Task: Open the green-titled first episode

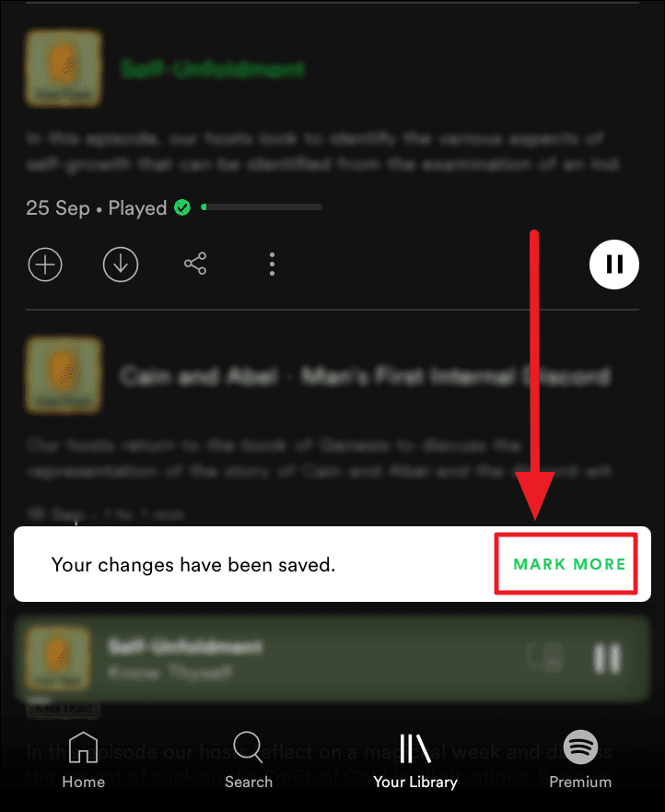Action: click(x=212, y=69)
